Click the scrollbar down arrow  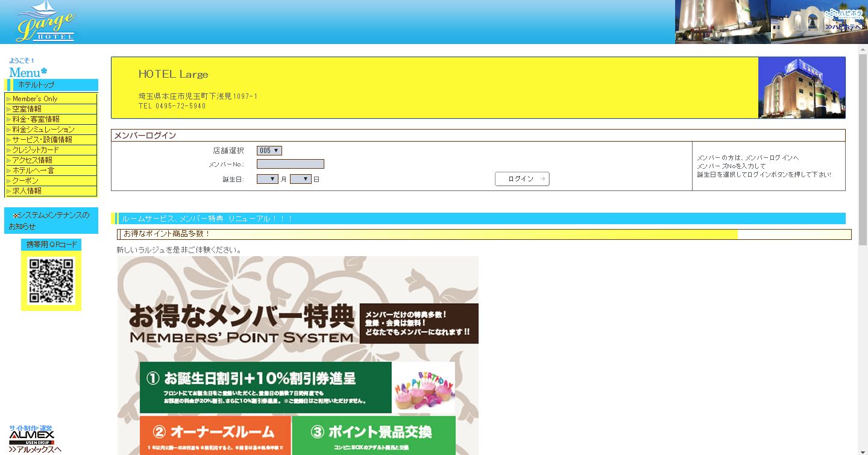[x=863, y=451]
